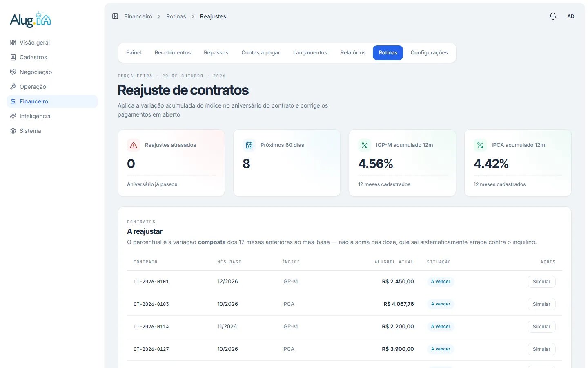Click the Reajustes atrasados warning icon

pyautogui.click(x=134, y=145)
